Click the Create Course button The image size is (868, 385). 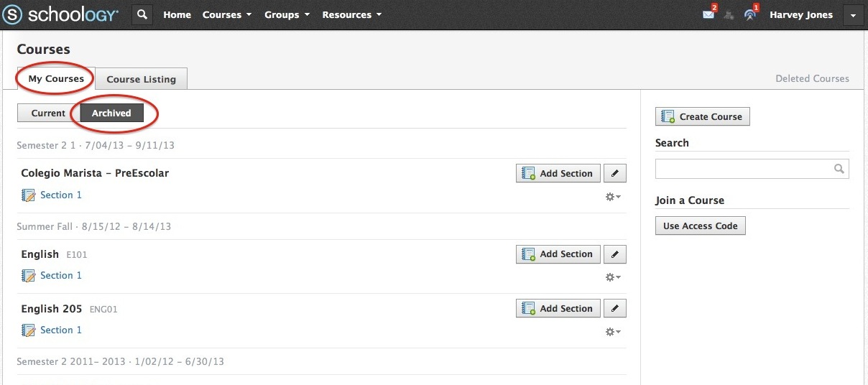pyautogui.click(x=702, y=116)
